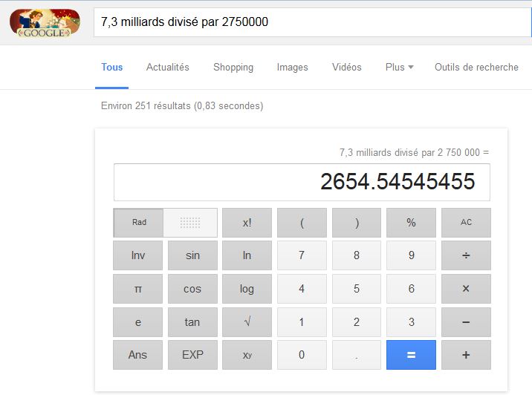Insert Euler's constant e
532x395 pixels.
[137, 322]
